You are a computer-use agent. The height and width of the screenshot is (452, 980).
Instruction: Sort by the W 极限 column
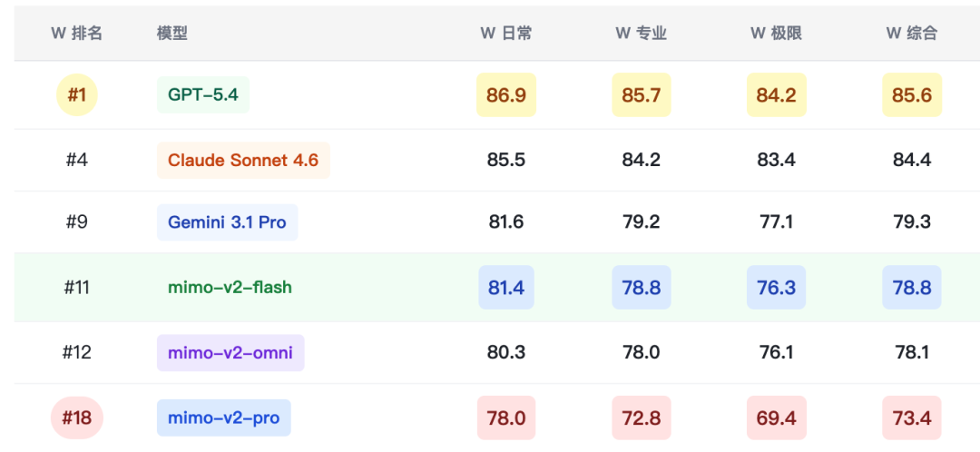coord(776,34)
